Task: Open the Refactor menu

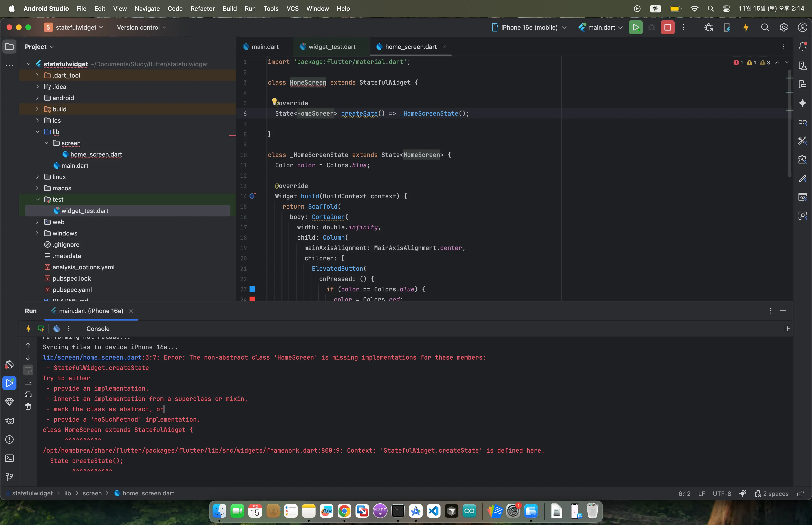Action: coord(202,8)
